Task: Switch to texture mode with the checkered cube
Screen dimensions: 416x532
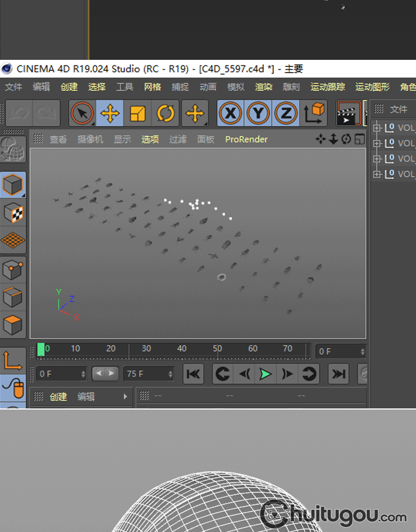Action: [x=13, y=212]
